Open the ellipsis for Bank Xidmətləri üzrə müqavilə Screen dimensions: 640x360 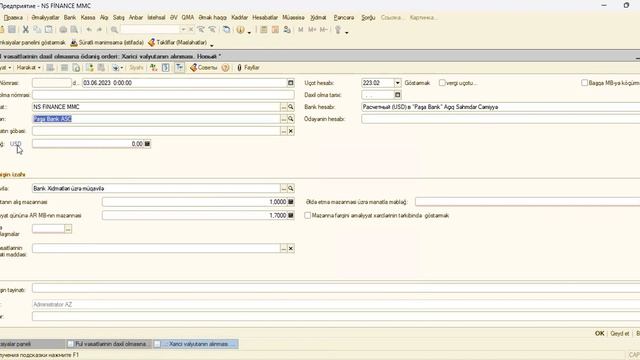(x=284, y=189)
